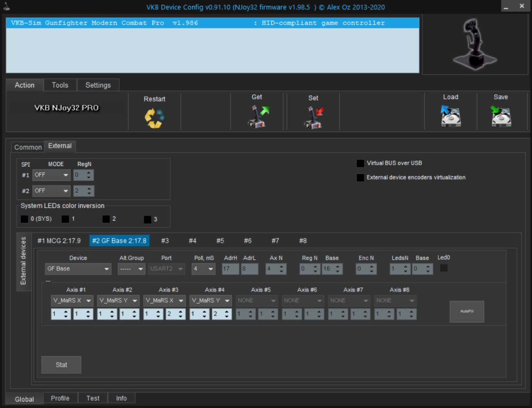Viewport: 532px width, 408px height.
Task: Click the Load disk icon
Action: coord(450,117)
